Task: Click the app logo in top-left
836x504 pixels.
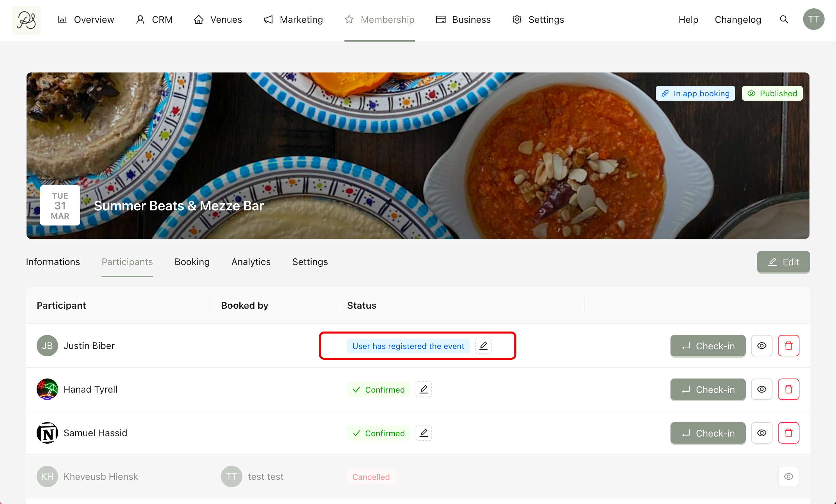Action: [27, 20]
